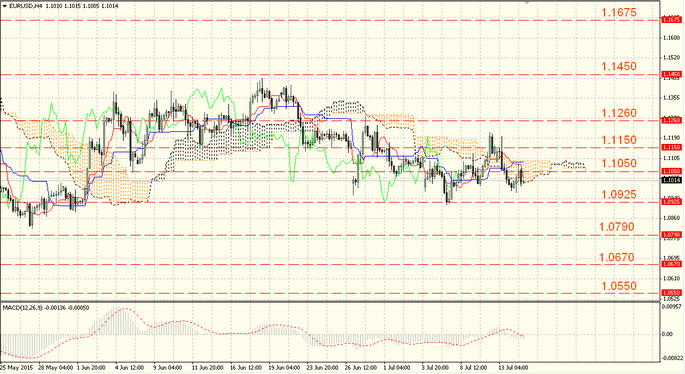Click the 1.1600 price scale value

671,38
